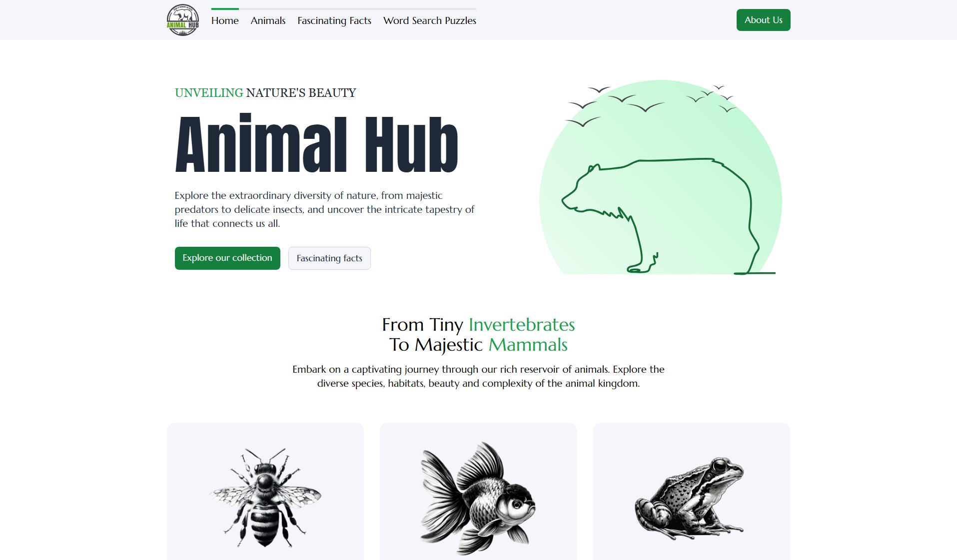Click the hero description paragraph text

[324, 209]
